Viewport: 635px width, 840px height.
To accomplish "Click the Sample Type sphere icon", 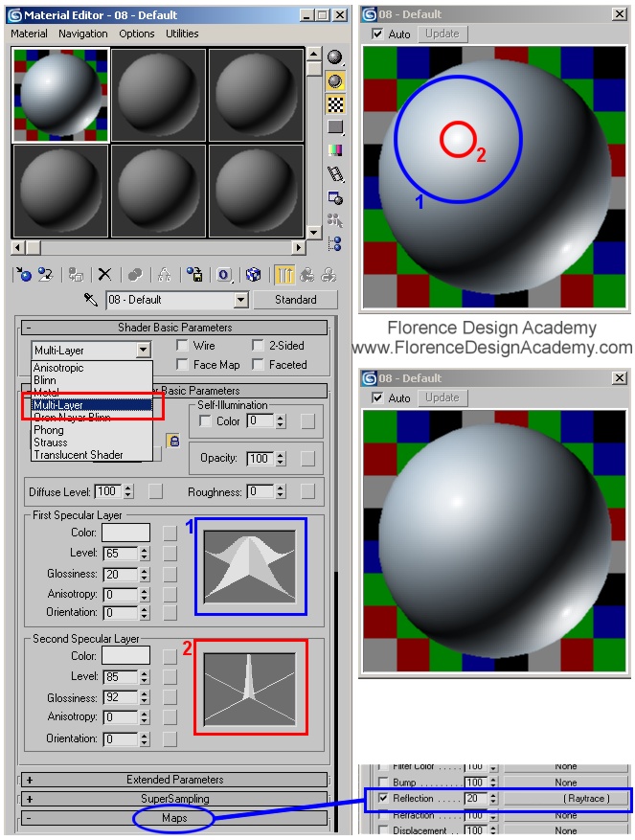I will (335, 57).
